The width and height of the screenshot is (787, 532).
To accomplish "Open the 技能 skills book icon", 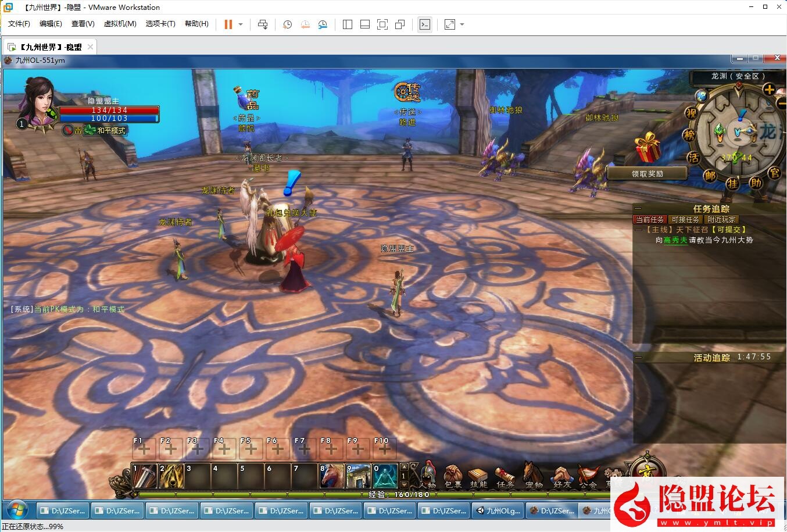I will click(x=478, y=475).
